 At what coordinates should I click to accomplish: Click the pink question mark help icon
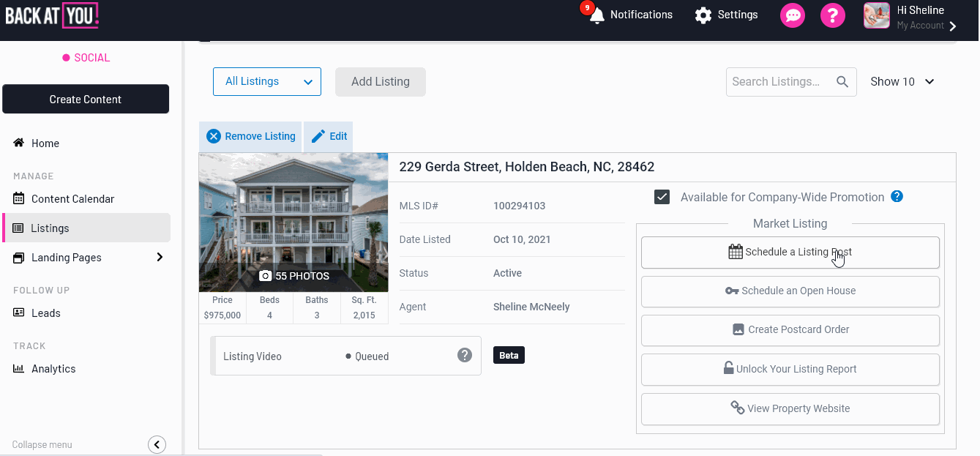pyautogui.click(x=833, y=15)
